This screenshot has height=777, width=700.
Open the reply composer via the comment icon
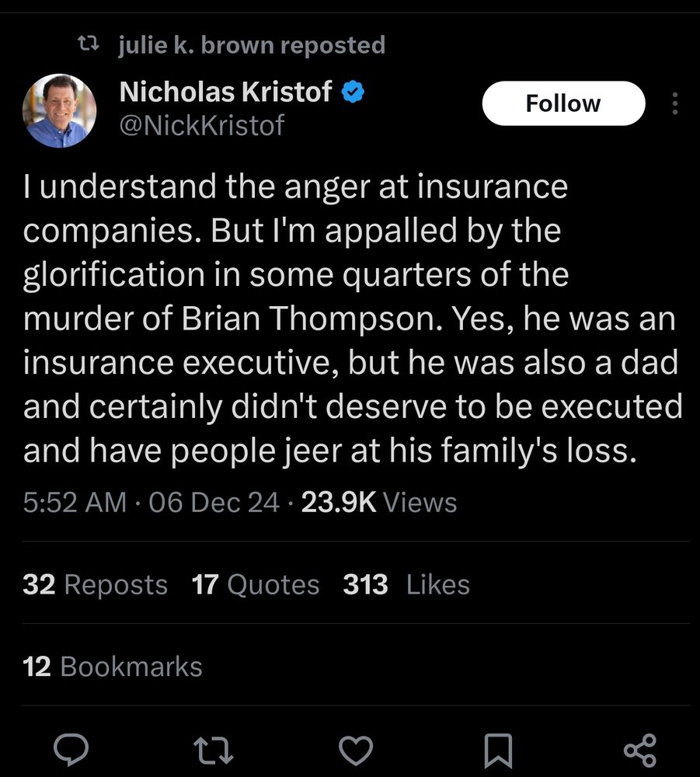[72, 750]
